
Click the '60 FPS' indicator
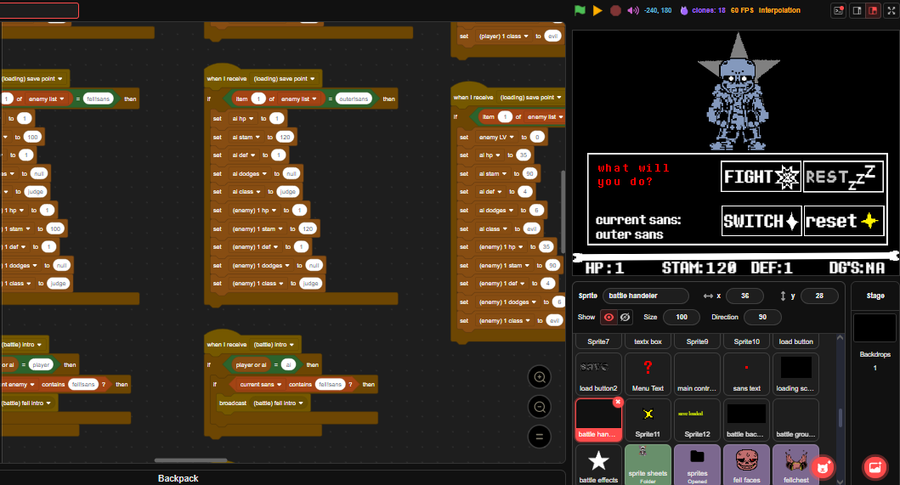click(x=742, y=10)
